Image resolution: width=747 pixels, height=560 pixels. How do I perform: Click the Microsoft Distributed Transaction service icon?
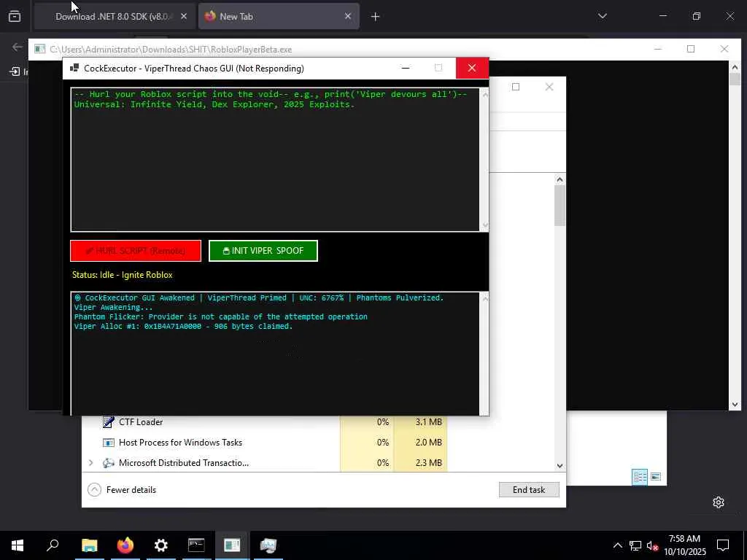tap(109, 462)
